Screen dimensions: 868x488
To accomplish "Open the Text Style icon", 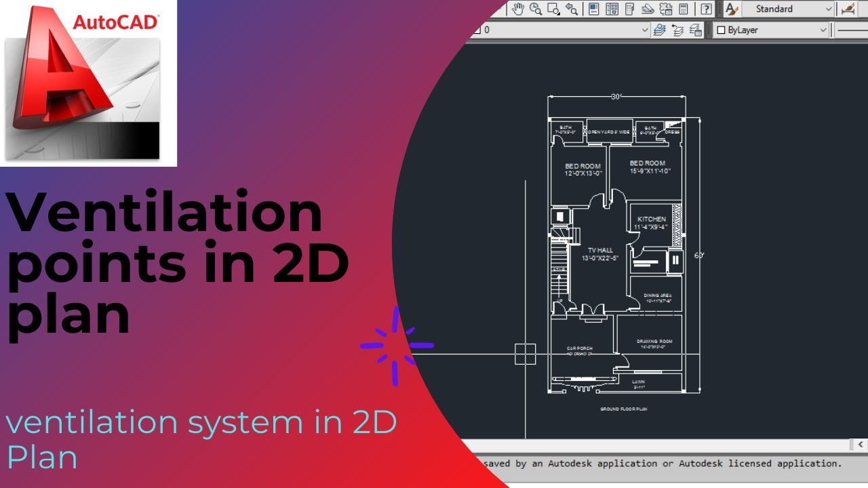I will [731, 9].
